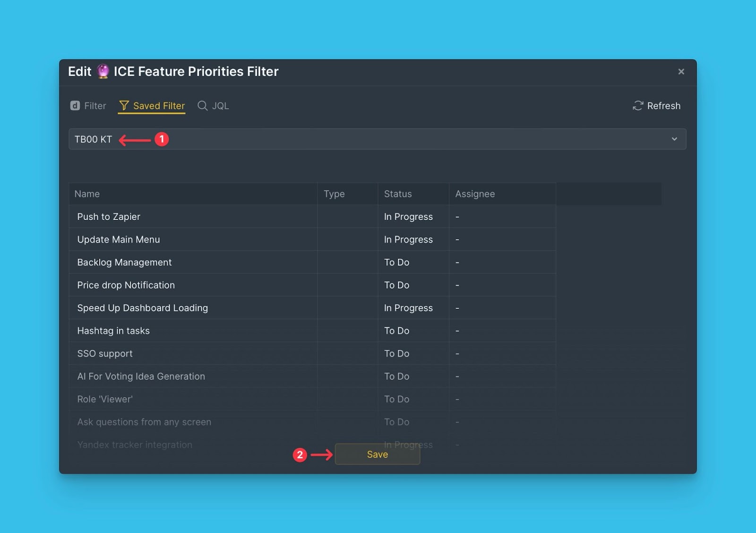Click the Jira logo beside the Filter tab
Screen dimensions: 756x533
click(75, 106)
